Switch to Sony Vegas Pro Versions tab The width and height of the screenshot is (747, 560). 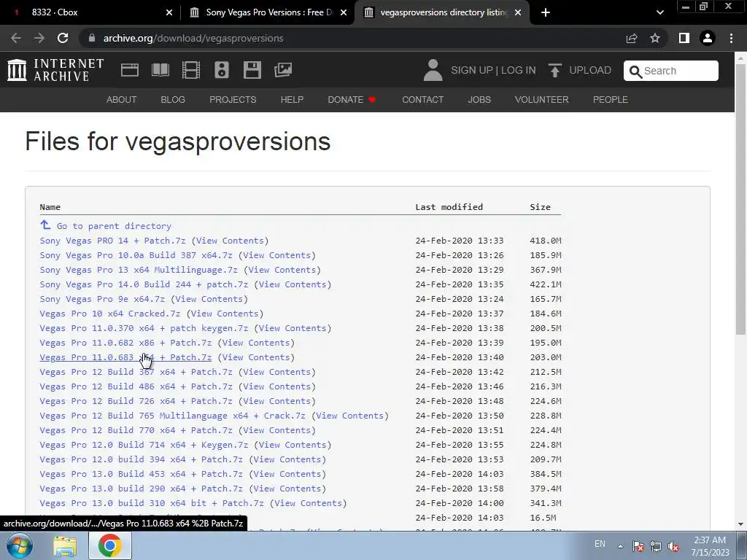(267, 12)
